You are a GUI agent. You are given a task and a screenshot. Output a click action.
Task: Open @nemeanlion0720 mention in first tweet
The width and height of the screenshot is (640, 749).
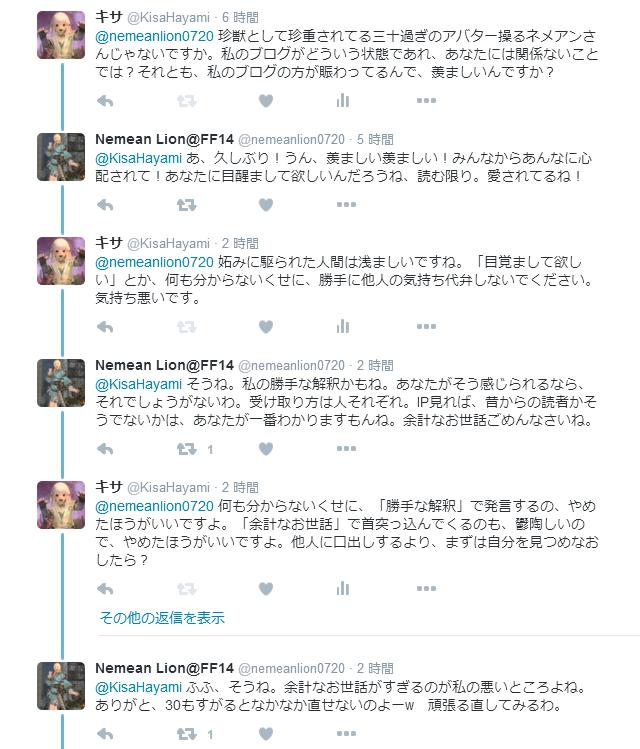click(x=154, y=36)
